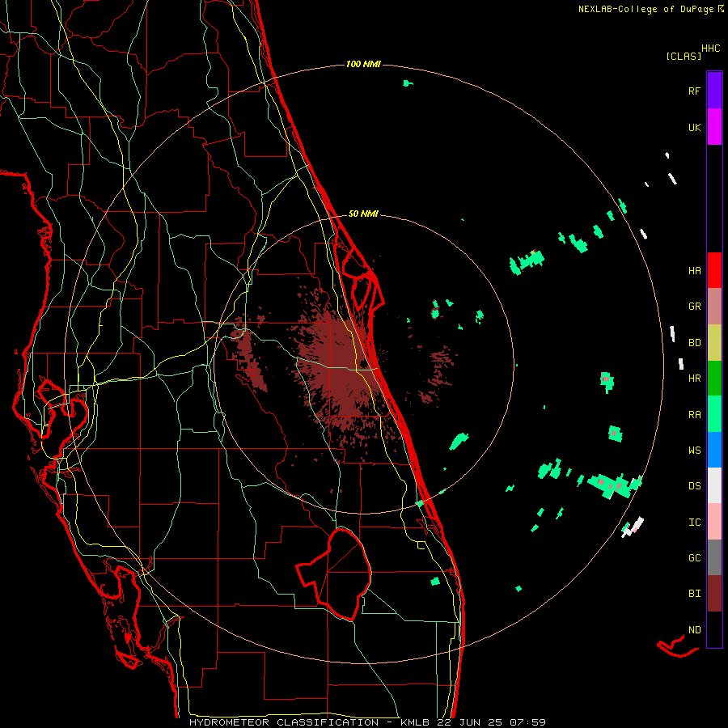Click the 'BD' legend label

694,343
